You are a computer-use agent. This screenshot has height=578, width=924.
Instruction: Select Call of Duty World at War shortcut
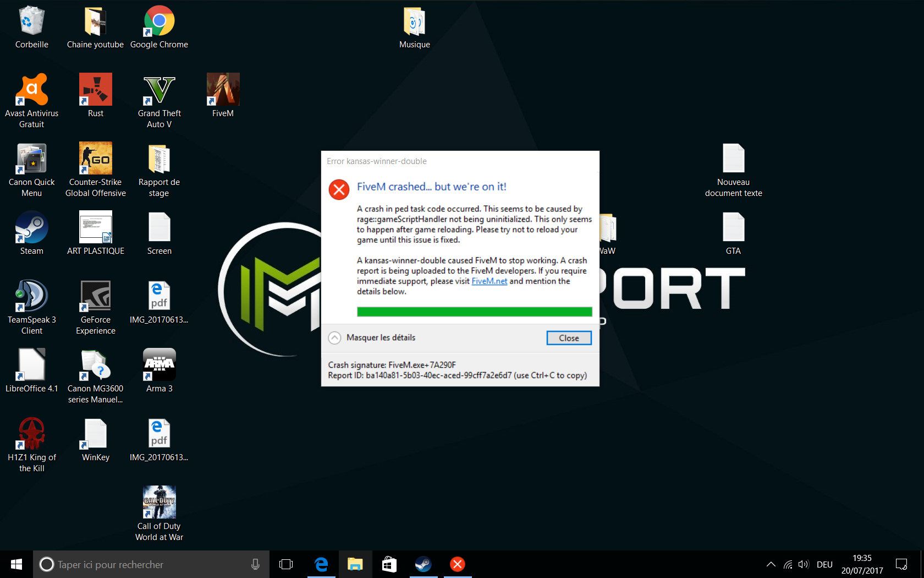(159, 514)
